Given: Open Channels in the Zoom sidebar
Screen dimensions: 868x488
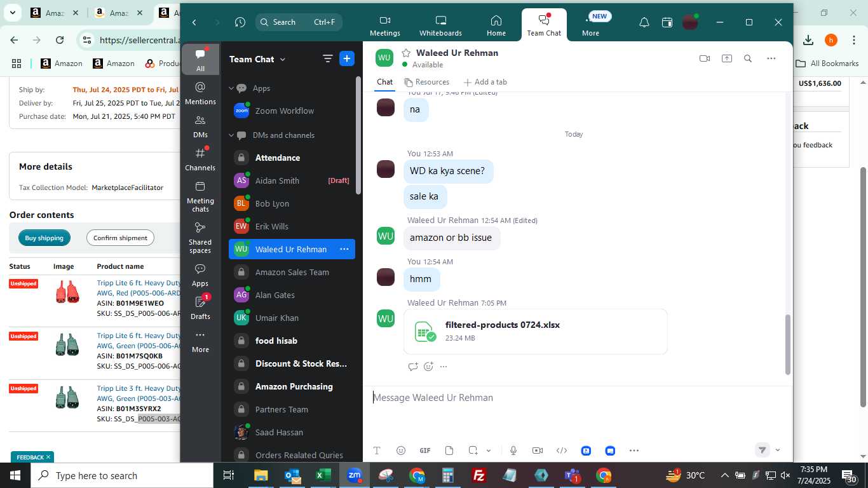Looking at the screenshot, I should [x=200, y=159].
